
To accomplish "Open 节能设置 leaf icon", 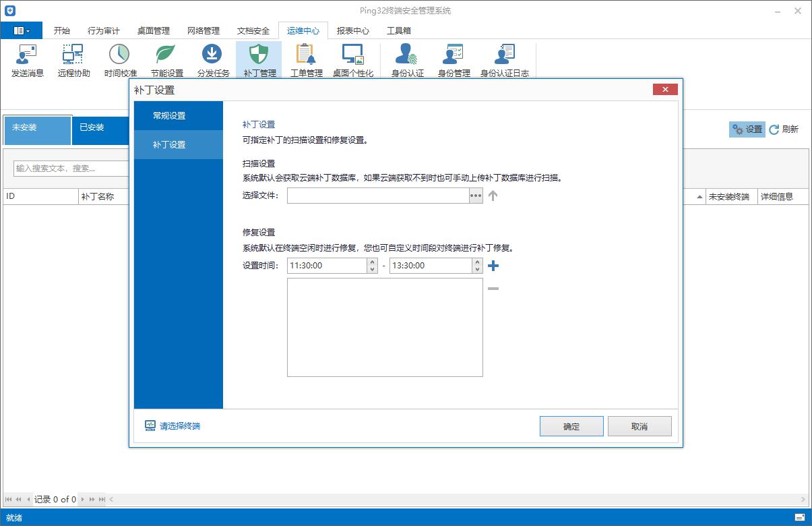I will click(166, 60).
